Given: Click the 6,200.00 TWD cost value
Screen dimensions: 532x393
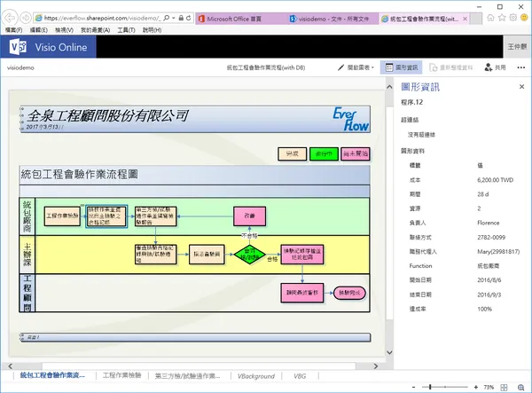Looking at the screenshot, I should point(496,180).
